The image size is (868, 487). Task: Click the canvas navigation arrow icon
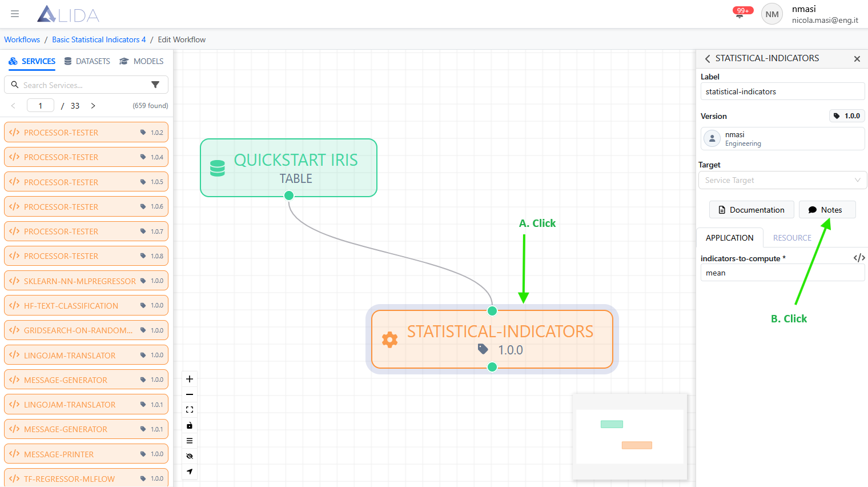tap(190, 472)
